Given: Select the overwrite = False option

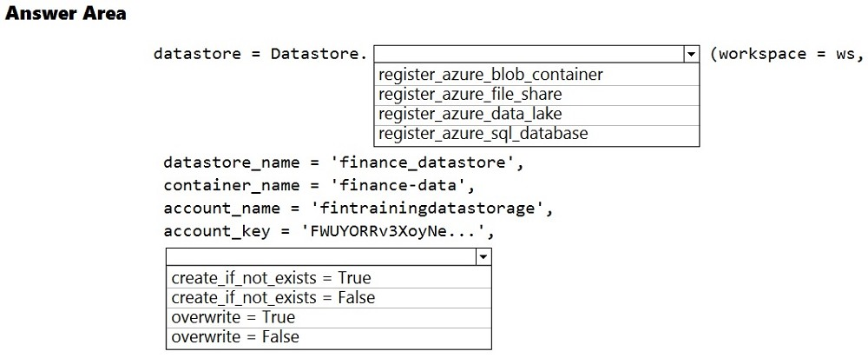Looking at the screenshot, I should click(x=235, y=337).
